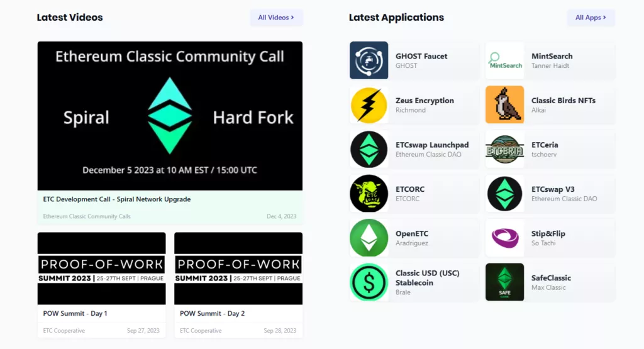Click the Sep 28, 2023 date text
The image size is (644, 349).
pos(280,331)
